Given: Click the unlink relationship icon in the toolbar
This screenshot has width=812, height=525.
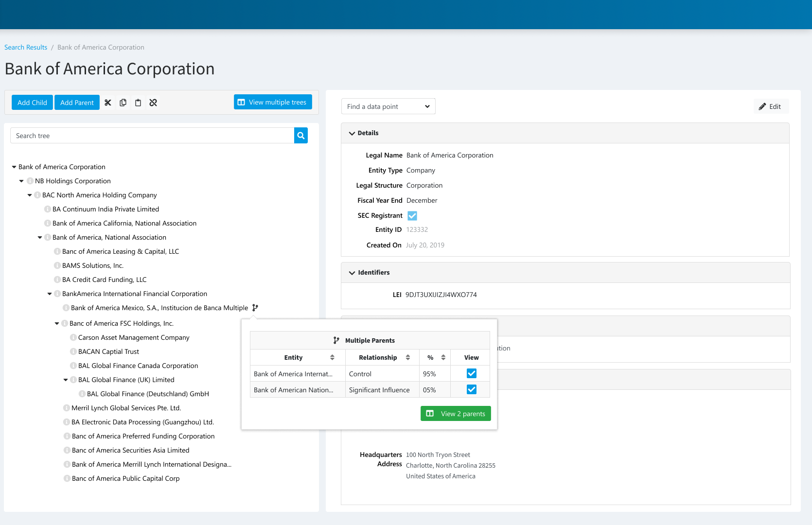Looking at the screenshot, I should click(153, 103).
